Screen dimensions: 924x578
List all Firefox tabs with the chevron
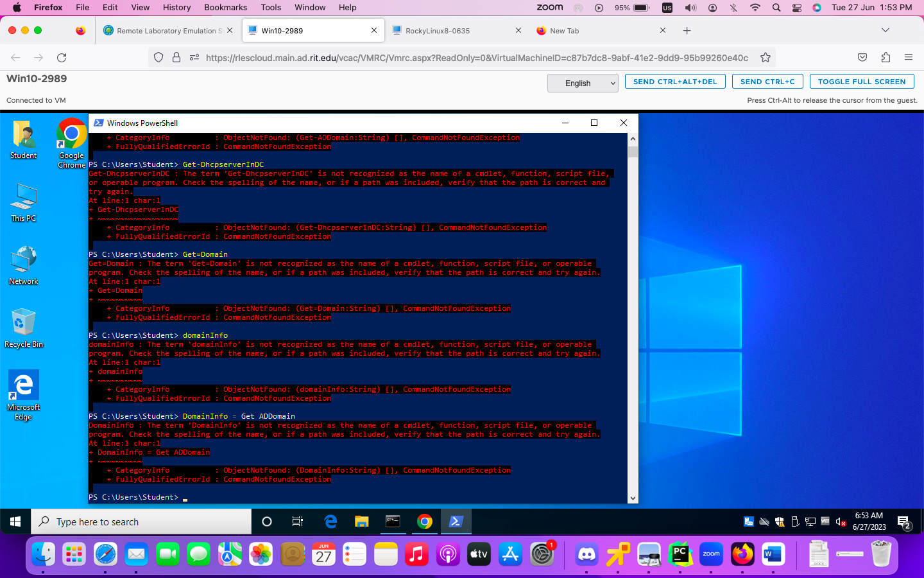point(886,30)
